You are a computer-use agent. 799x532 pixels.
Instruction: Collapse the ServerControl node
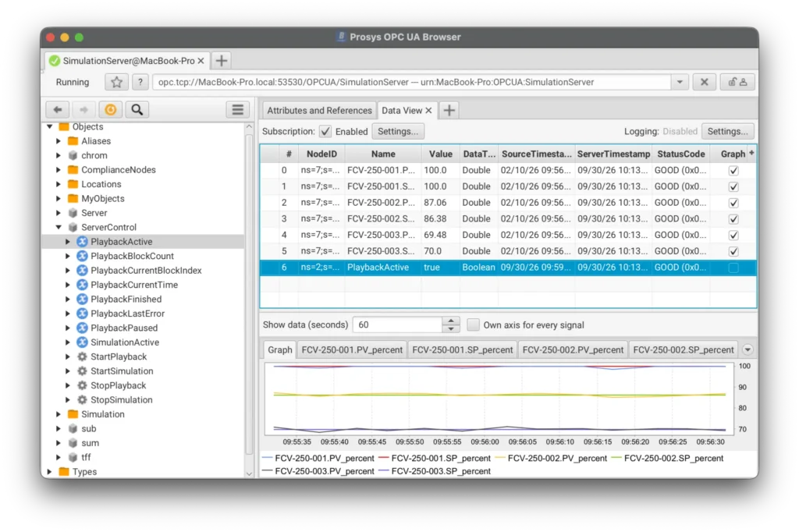pos(59,227)
